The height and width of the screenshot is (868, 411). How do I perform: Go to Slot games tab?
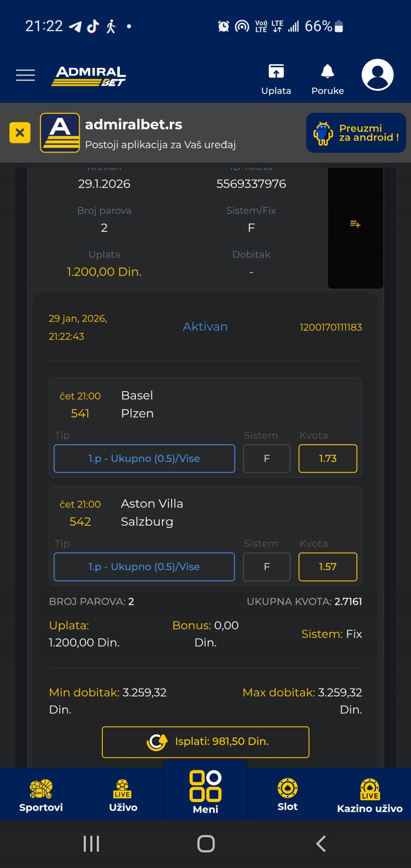point(288,795)
